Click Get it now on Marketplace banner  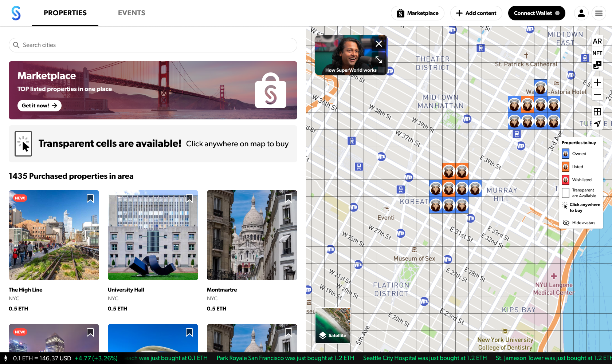[39, 106]
